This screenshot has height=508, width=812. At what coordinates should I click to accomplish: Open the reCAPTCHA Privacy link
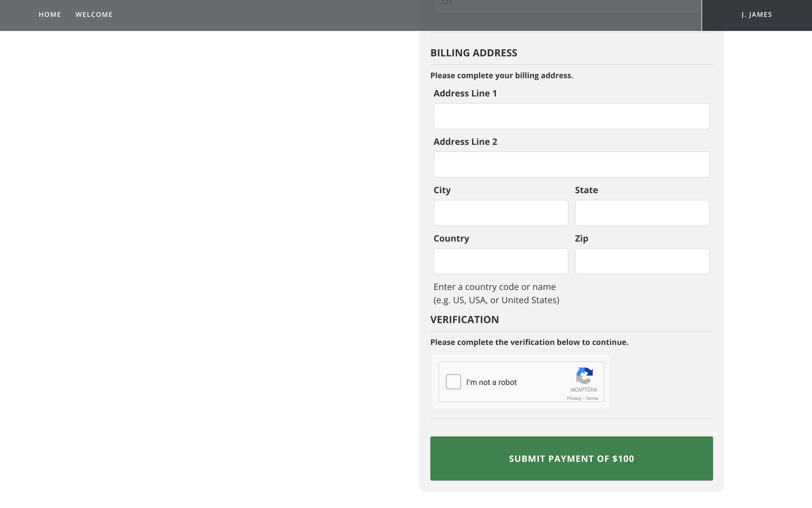coord(574,399)
